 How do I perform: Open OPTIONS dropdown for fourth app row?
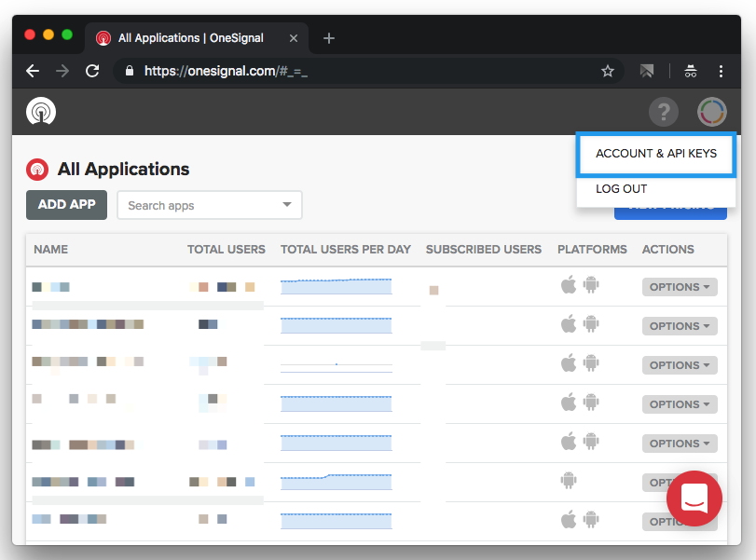pos(680,404)
